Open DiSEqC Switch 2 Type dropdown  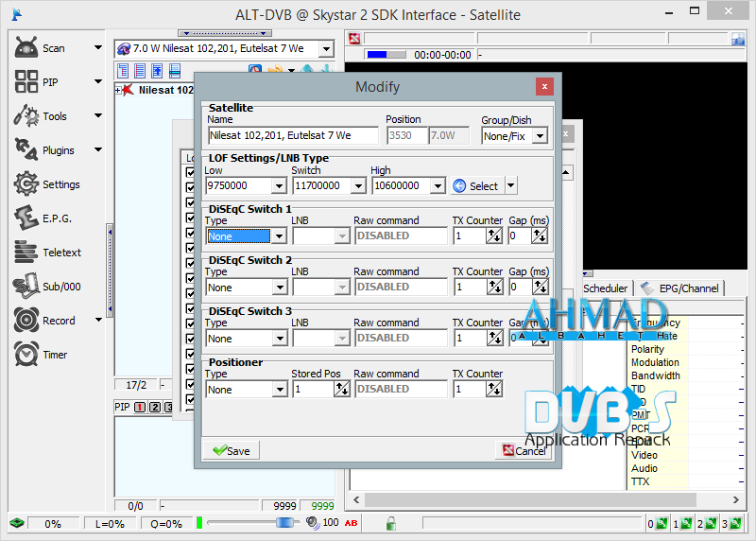[279, 288]
